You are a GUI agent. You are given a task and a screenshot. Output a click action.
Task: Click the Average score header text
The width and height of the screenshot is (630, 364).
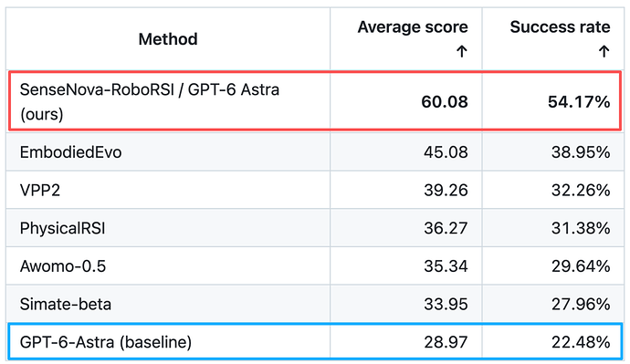[x=413, y=26]
